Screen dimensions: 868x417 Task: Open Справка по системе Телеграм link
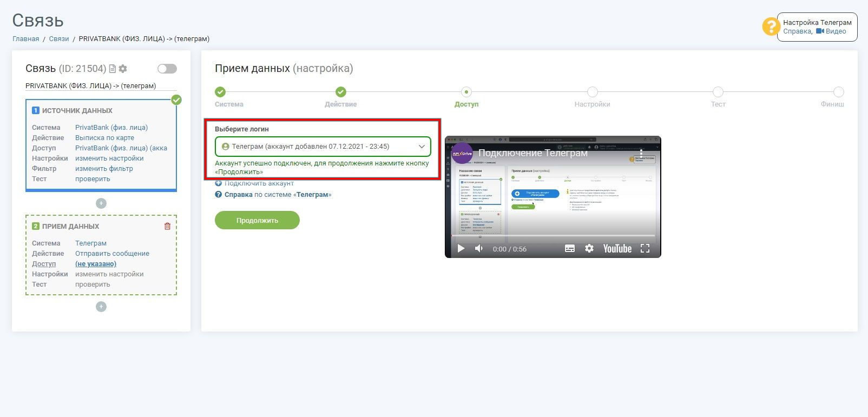[x=273, y=195]
